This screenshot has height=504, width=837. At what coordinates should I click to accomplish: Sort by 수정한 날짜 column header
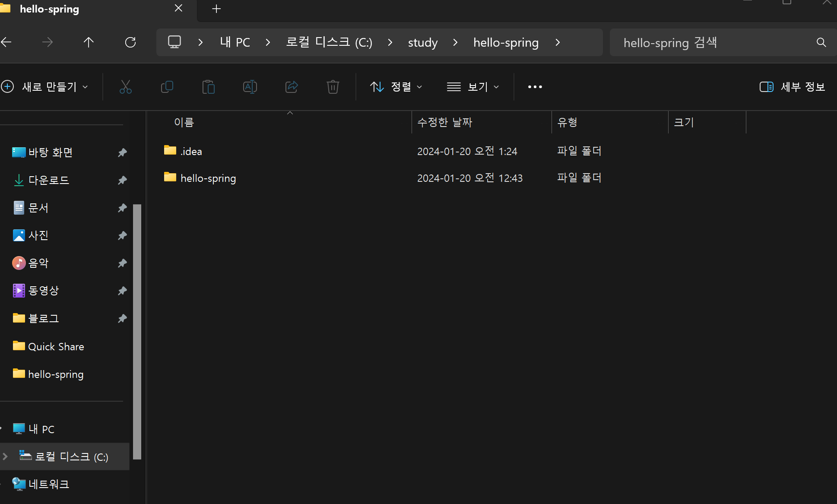click(x=445, y=123)
